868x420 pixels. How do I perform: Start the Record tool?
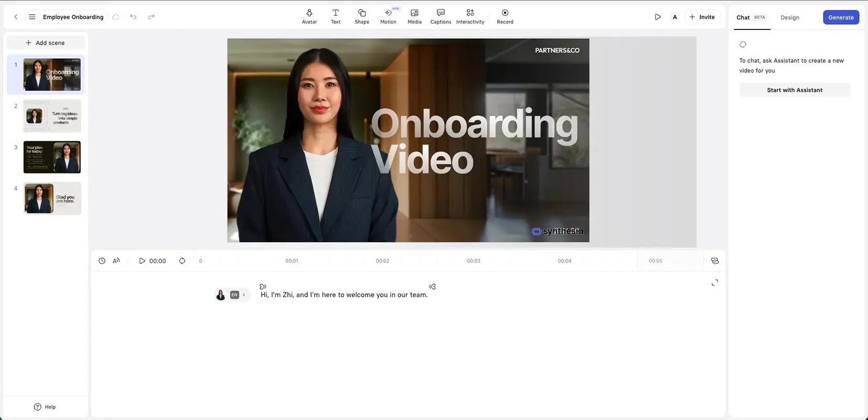505,17
